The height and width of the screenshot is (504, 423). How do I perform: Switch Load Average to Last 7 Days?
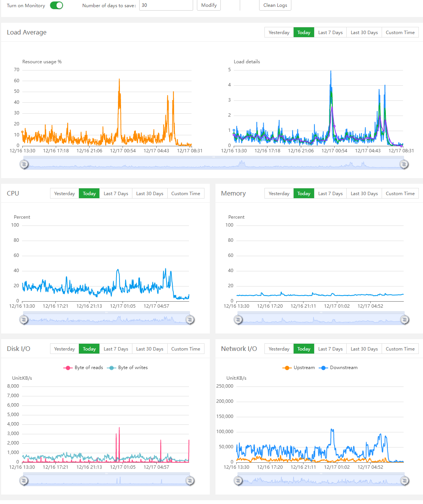point(330,33)
